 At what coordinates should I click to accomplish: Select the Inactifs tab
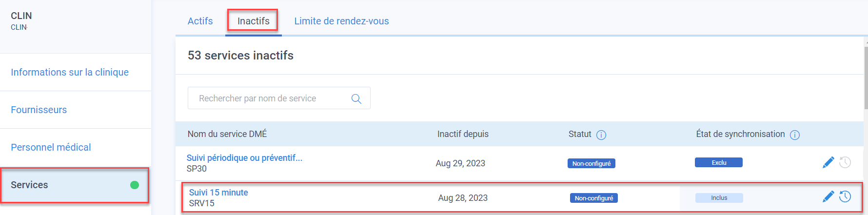[253, 21]
